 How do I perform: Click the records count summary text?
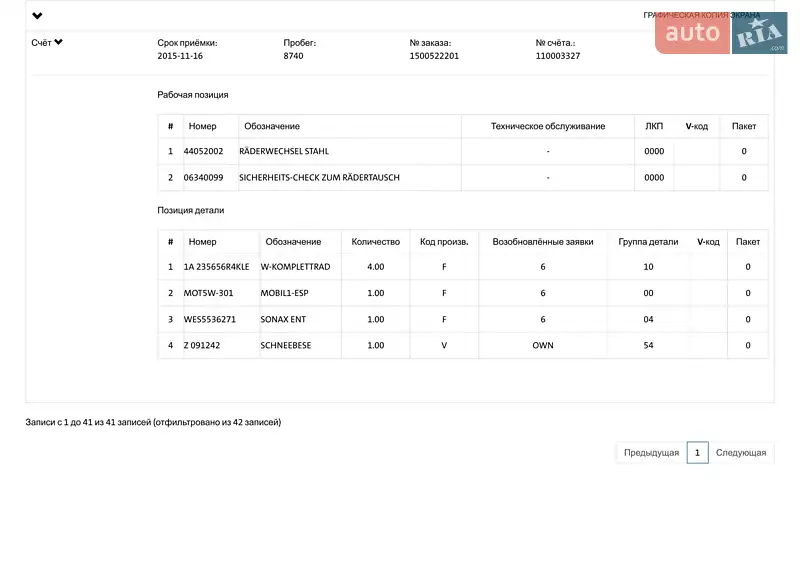[153, 423]
